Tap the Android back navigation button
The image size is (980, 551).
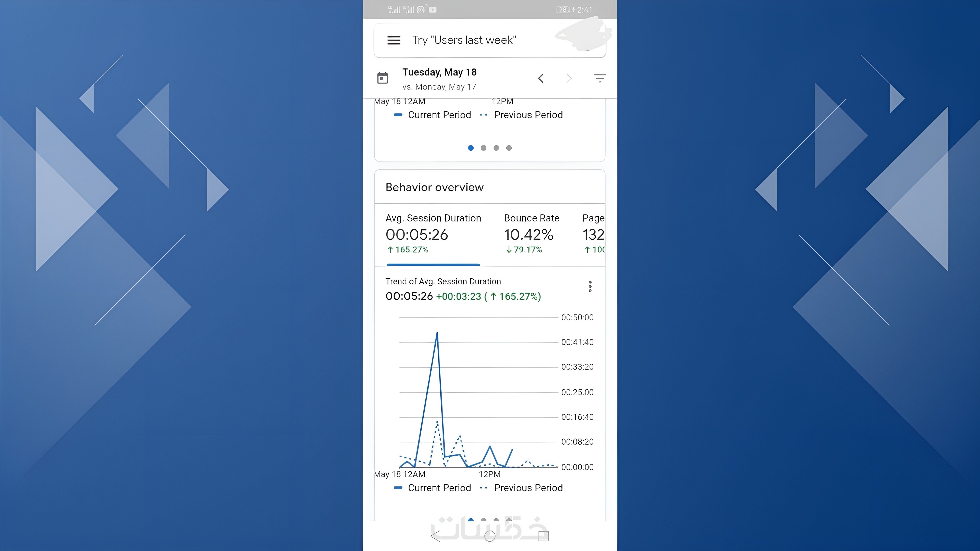click(436, 536)
